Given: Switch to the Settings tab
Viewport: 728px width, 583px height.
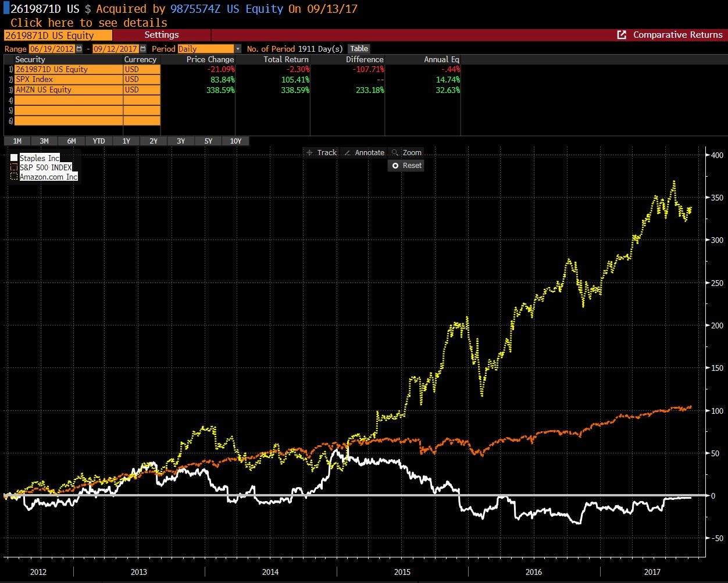Looking at the screenshot, I should (161, 35).
